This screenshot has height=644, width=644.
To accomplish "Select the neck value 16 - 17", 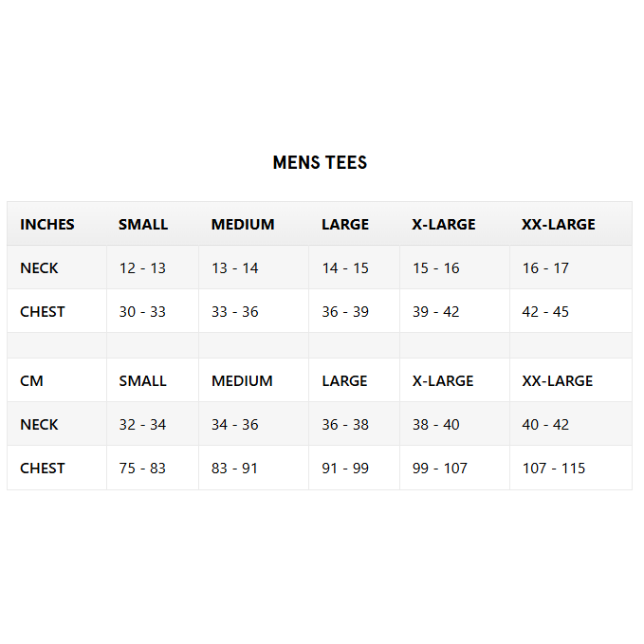I will tap(545, 268).
